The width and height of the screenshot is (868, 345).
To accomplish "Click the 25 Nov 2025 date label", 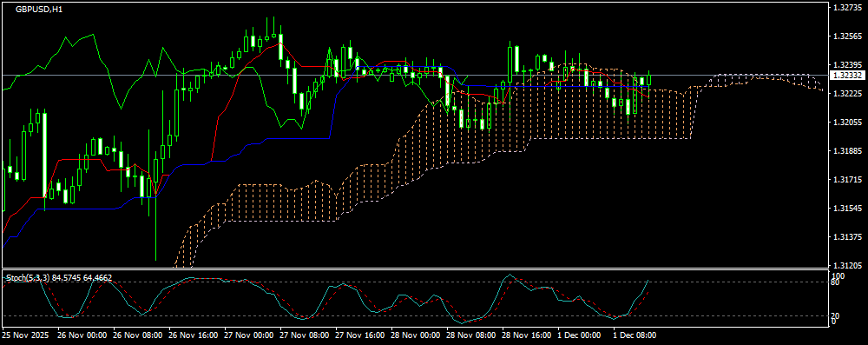I will coord(25,335).
